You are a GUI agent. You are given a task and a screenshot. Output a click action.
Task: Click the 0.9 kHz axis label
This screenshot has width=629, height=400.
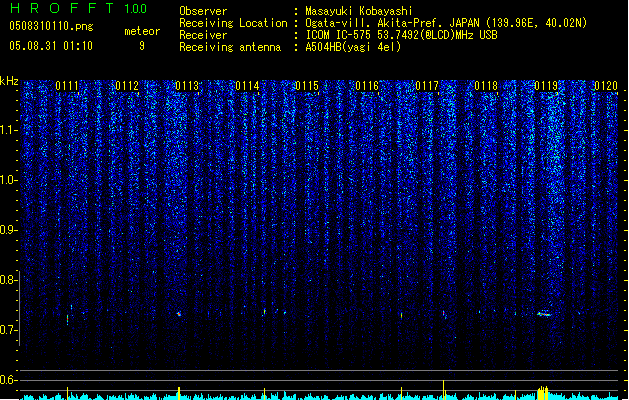8,230
